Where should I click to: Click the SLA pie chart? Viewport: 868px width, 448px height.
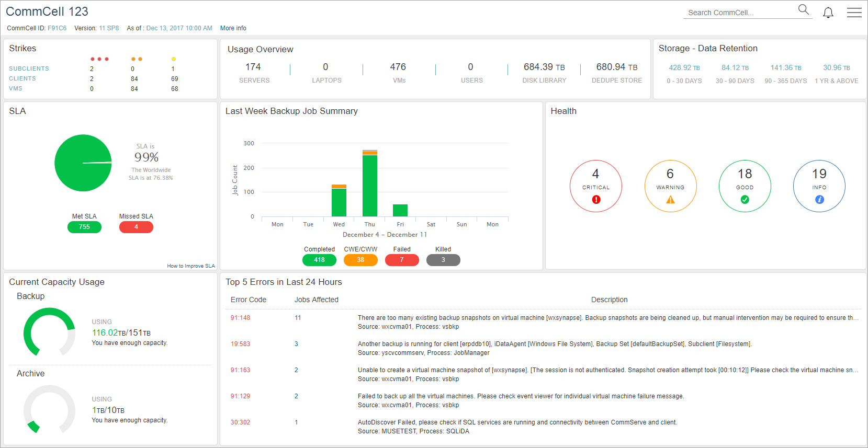click(x=83, y=163)
